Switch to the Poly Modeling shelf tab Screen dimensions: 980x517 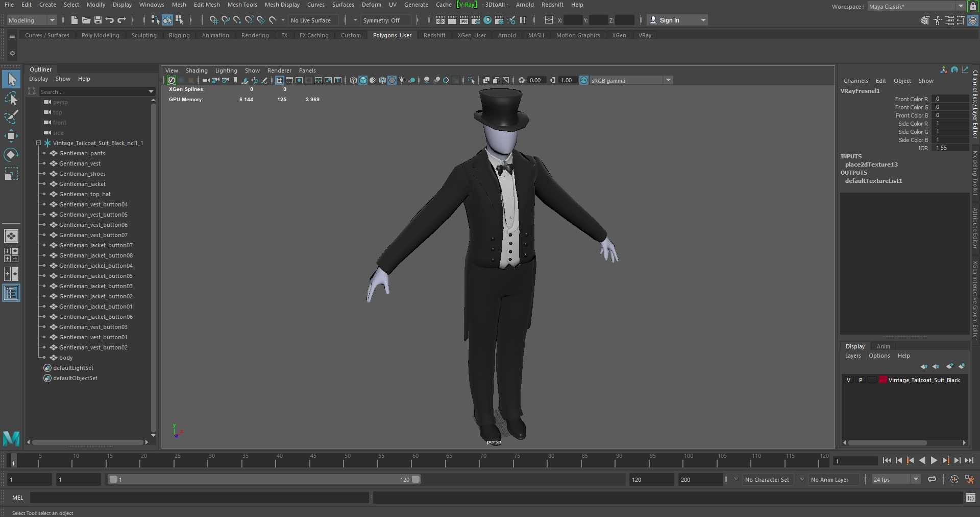pos(101,35)
